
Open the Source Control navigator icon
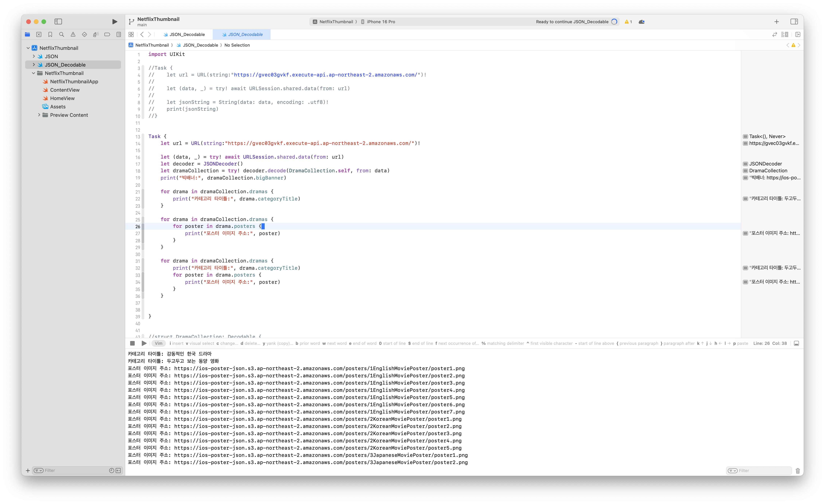pos(39,34)
